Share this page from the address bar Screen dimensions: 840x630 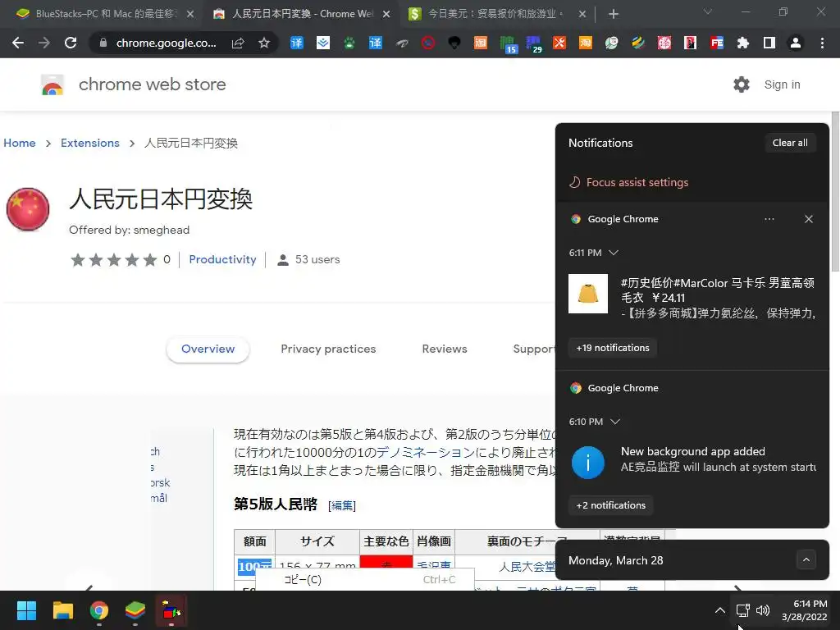238,43
